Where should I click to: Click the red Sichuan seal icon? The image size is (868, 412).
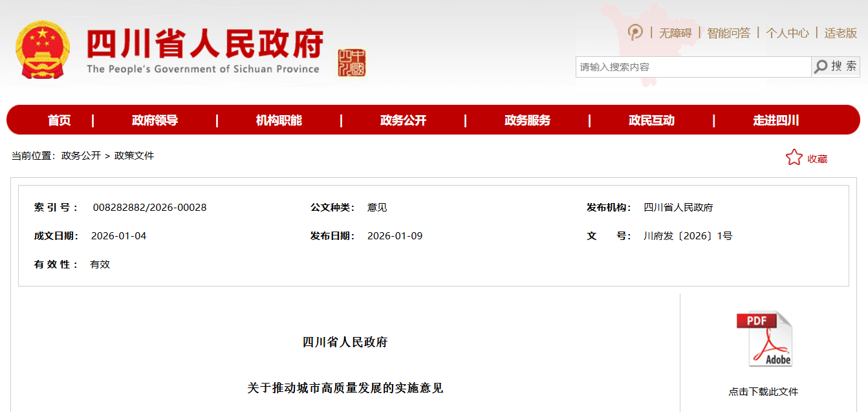(351, 63)
